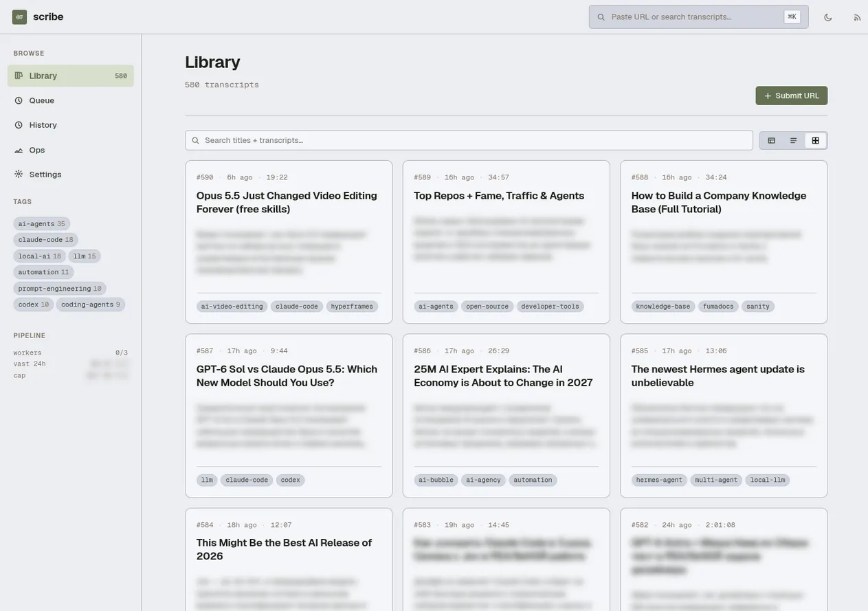Click the "580 transcripts" count text
868x611 pixels.
coord(222,85)
